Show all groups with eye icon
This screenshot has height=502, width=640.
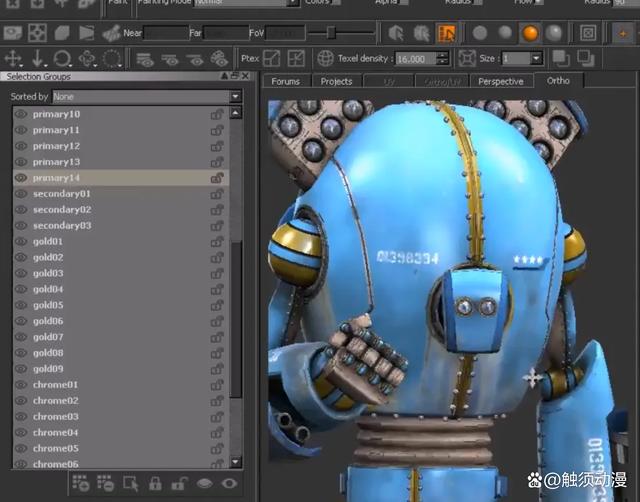(229, 484)
